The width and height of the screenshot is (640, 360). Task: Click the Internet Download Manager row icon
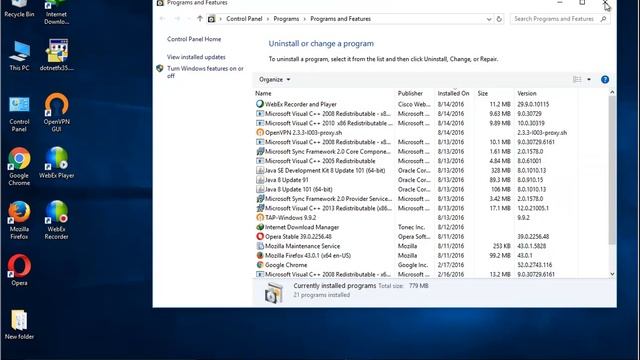click(260, 227)
